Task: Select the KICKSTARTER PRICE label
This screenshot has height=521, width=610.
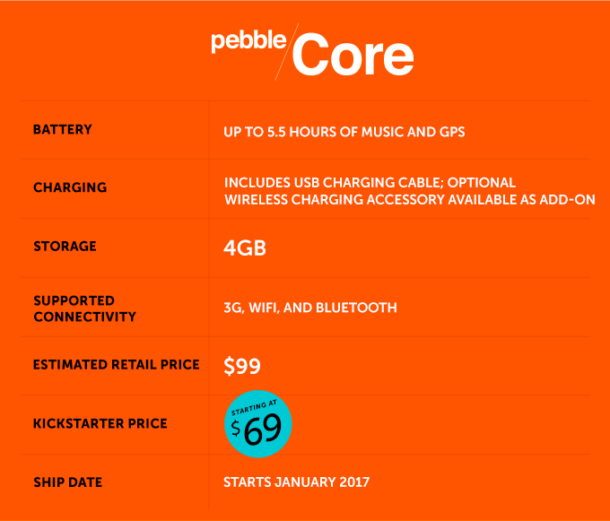Action: tap(99, 424)
